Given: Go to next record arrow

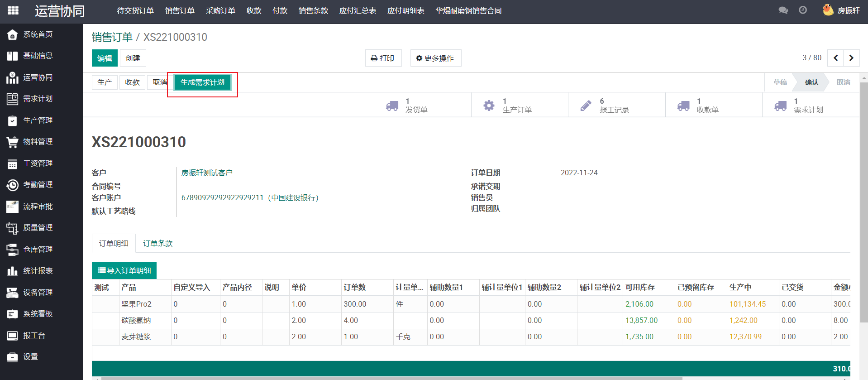Looking at the screenshot, I should (x=851, y=58).
